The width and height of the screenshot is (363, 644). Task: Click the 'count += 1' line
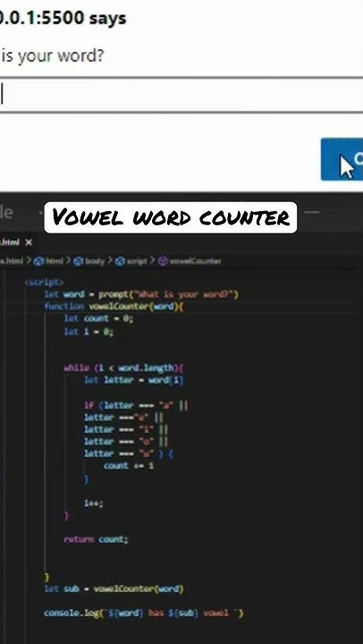[x=129, y=466]
